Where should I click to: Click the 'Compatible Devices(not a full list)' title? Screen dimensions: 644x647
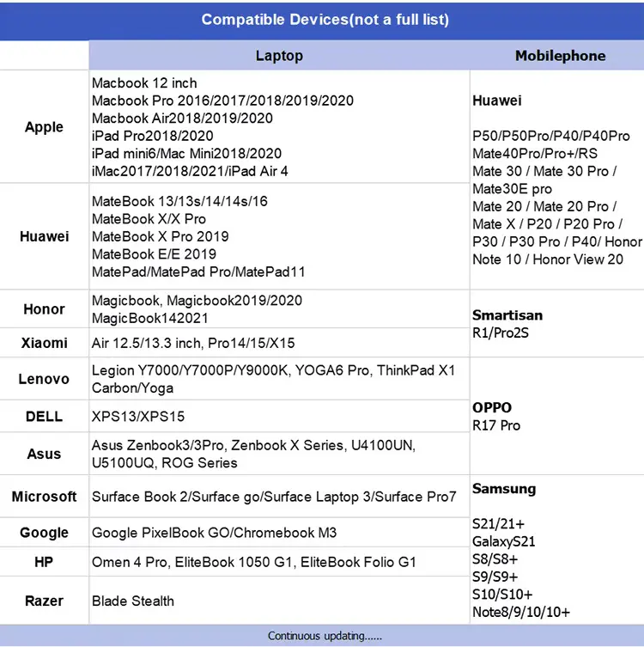coord(325,20)
